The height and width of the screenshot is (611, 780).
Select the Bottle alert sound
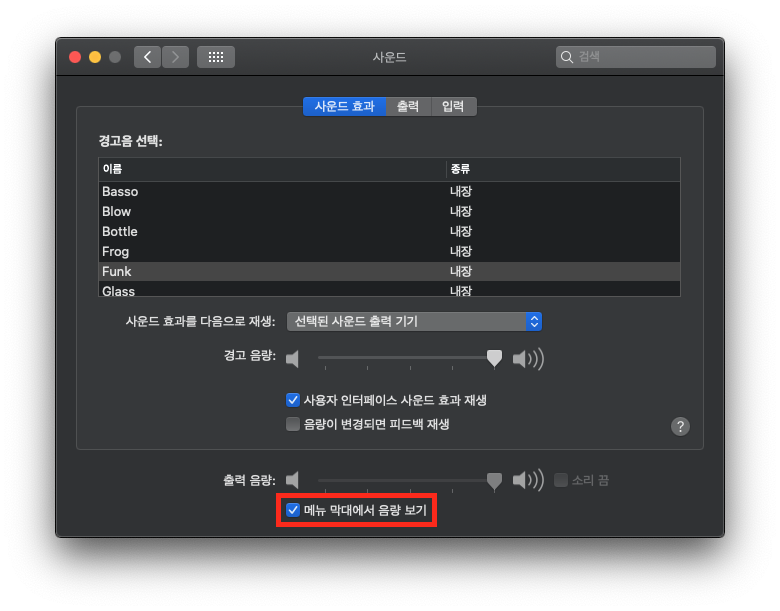pyautogui.click(x=390, y=231)
